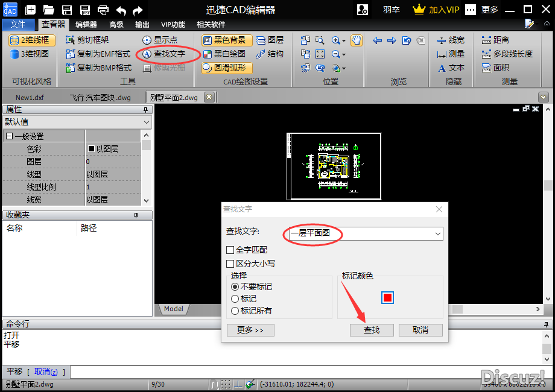Switch to the 飞行 汽车图块.dwg tab

(x=100, y=97)
